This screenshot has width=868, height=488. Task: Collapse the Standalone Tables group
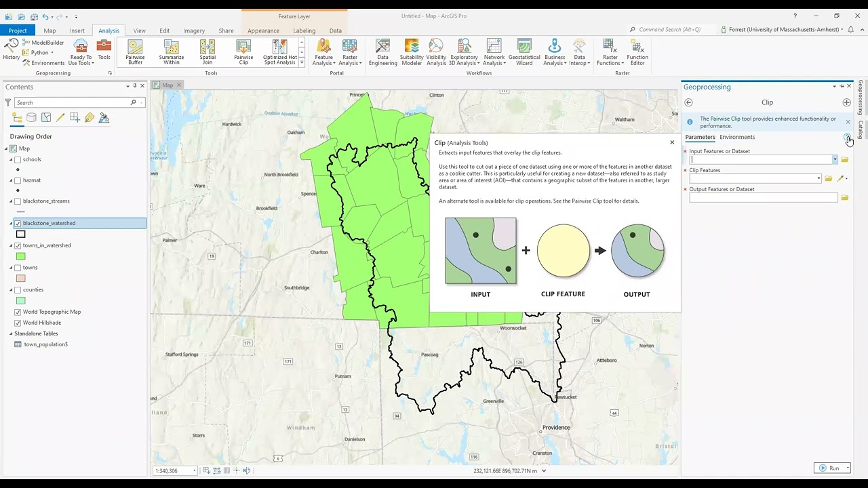[x=12, y=333]
